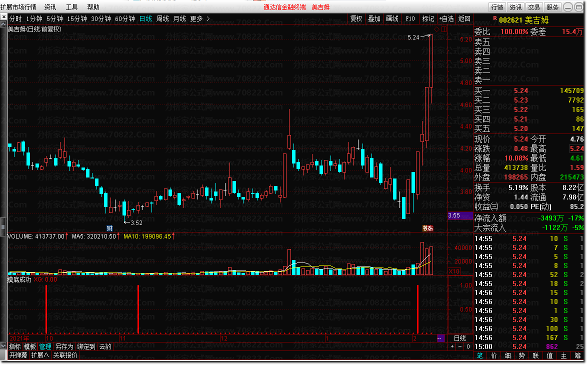
Task: Reset the chart zoom with the 0 button
Action: pyautogui.click(x=468, y=346)
